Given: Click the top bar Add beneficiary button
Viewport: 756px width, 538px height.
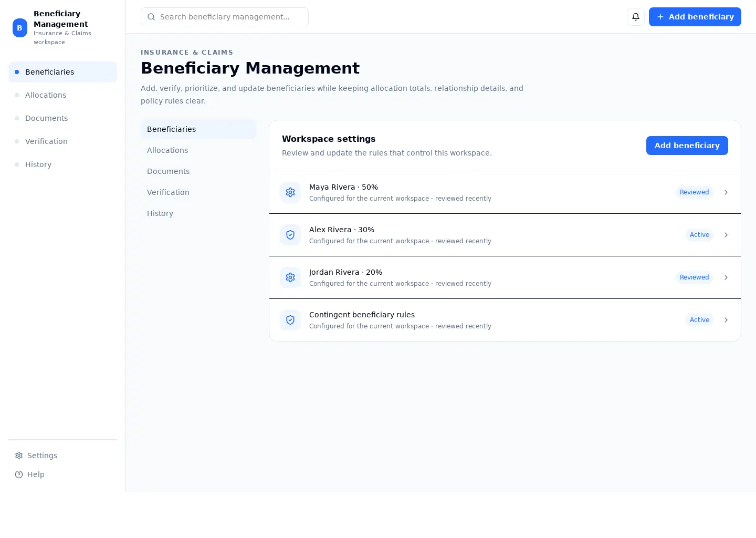Looking at the screenshot, I should point(695,17).
